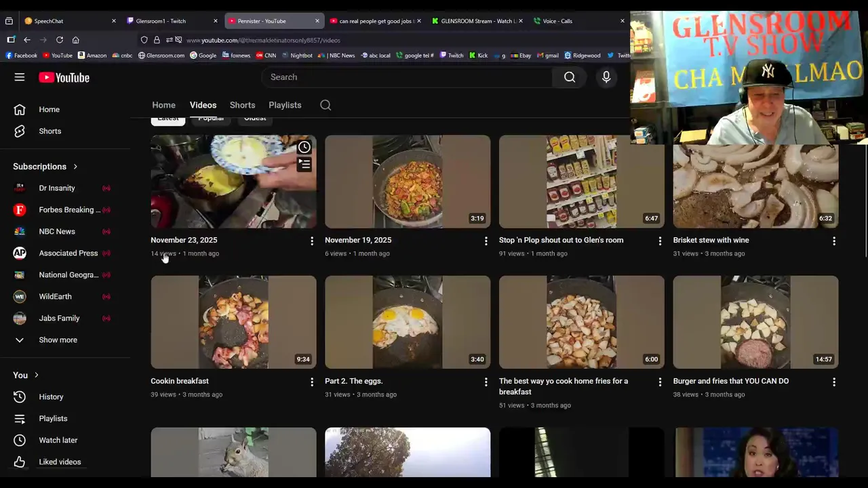Screen dimensions: 868x488
Task: Open options menu for November 19, 2025 video
Action: pyautogui.click(x=486, y=241)
